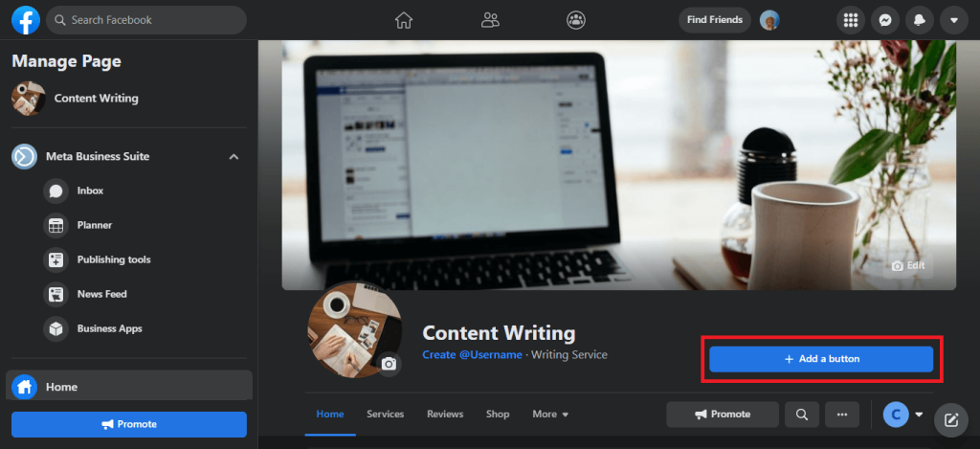Click the Content Writing page title text

499,333
